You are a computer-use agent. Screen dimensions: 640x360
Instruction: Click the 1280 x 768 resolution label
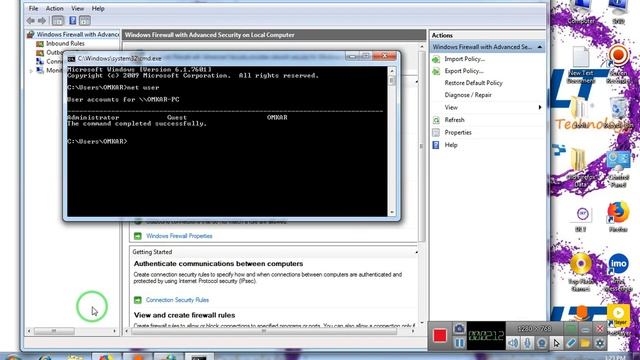click(534, 329)
